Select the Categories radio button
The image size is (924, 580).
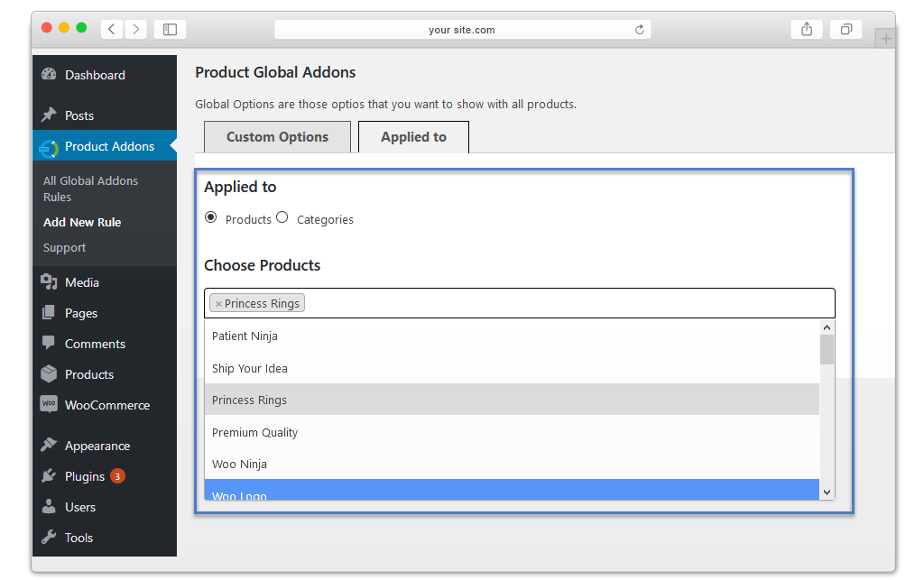(x=282, y=217)
